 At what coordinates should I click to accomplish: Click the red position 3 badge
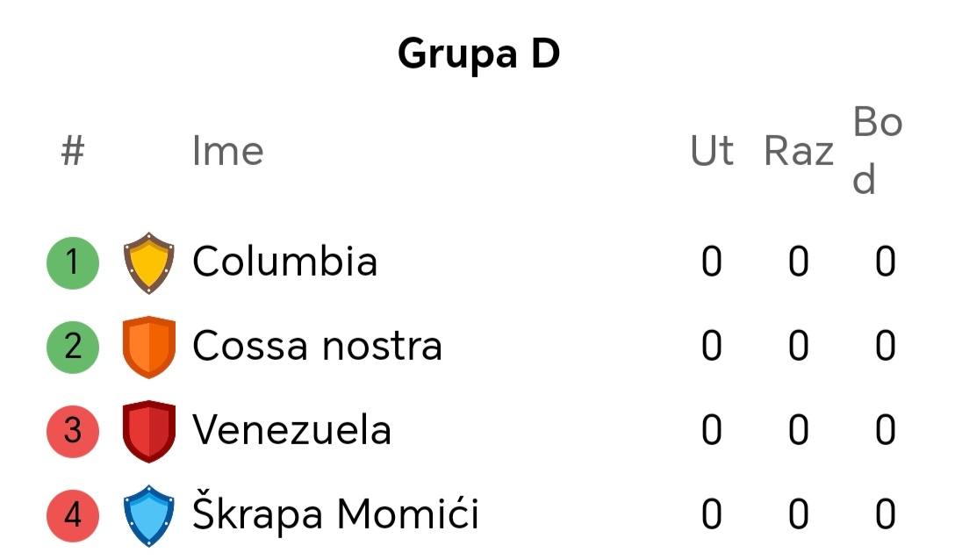[x=72, y=431]
